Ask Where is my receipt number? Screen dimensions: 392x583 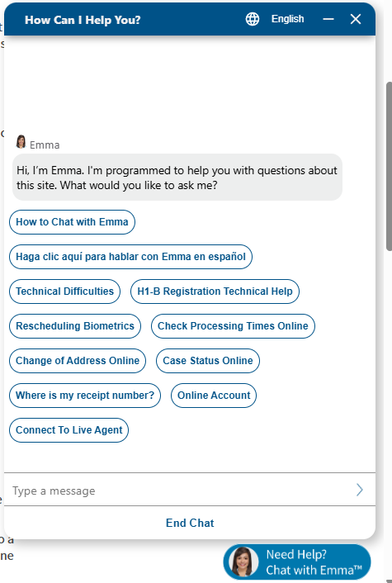pos(85,396)
